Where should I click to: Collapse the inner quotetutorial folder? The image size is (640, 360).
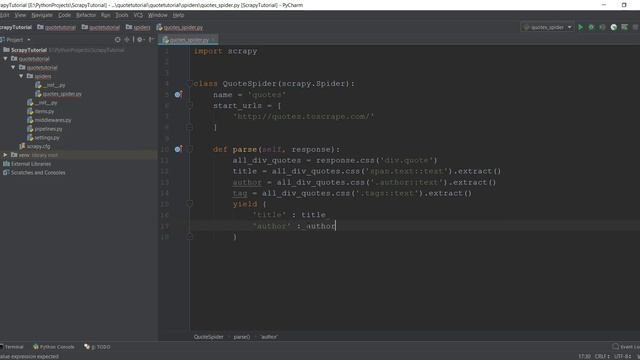(13, 67)
